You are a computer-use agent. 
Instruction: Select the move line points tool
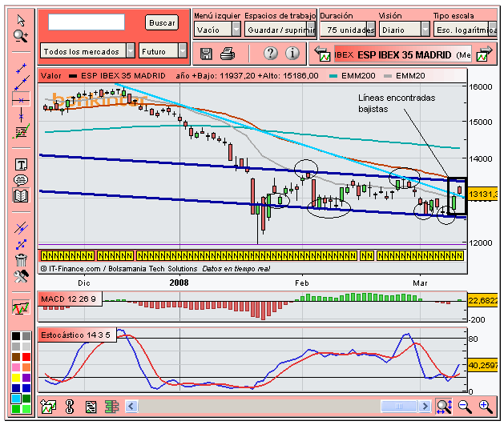tap(21, 245)
